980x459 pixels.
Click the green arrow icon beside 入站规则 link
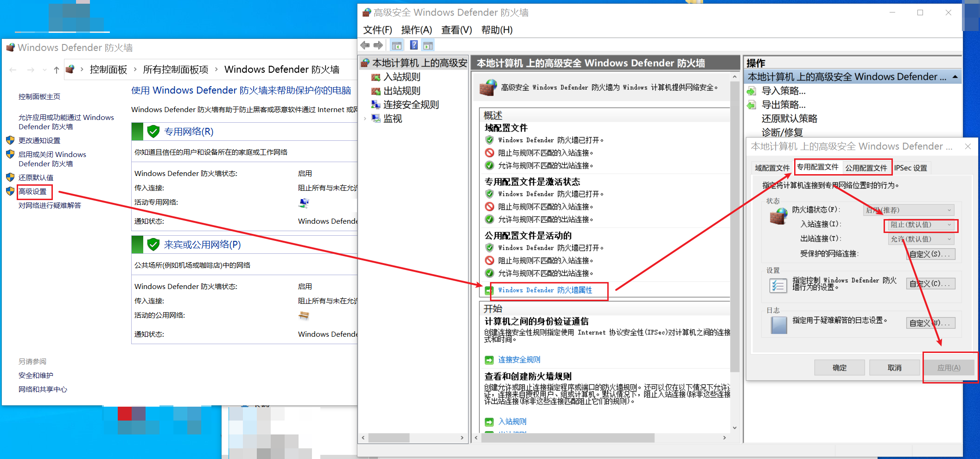tap(489, 422)
